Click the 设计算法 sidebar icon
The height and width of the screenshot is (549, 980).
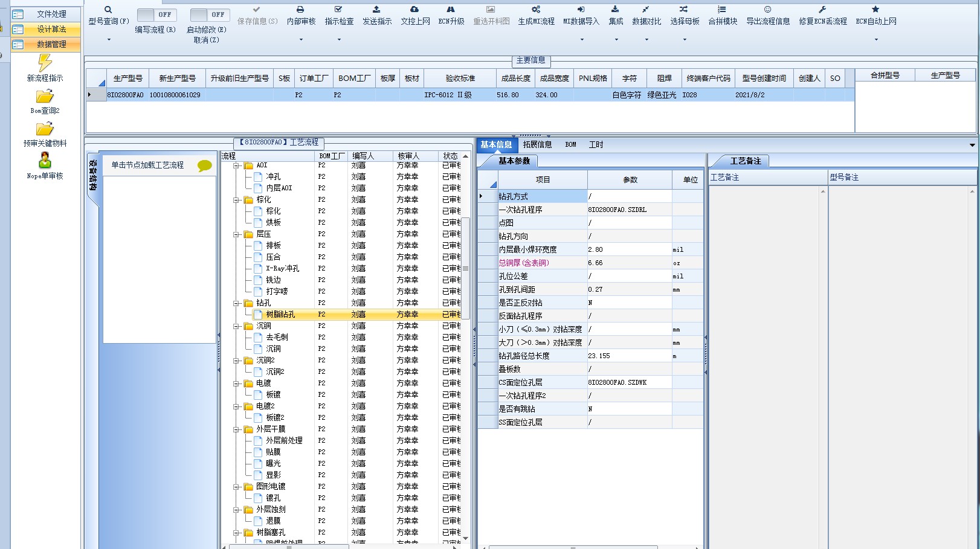18,30
